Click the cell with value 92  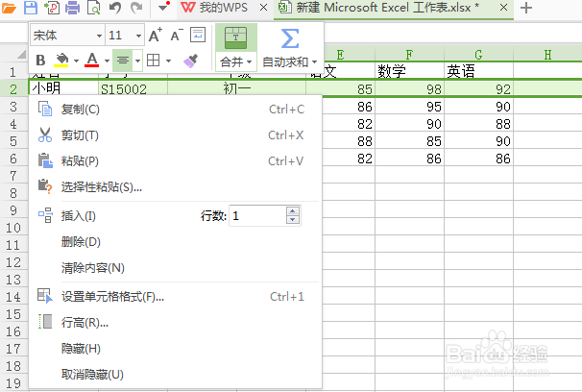pyautogui.click(x=479, y=89)
